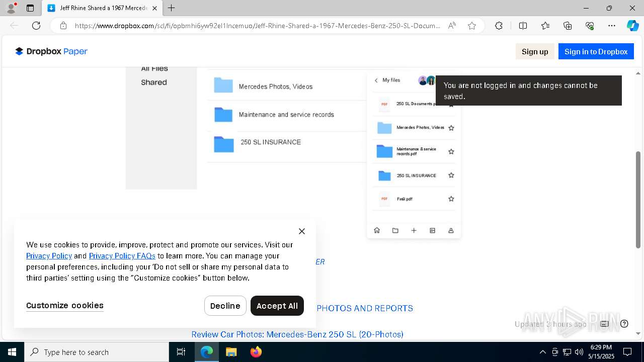Open the Privacy Policy FAQs link

(122, 256)
